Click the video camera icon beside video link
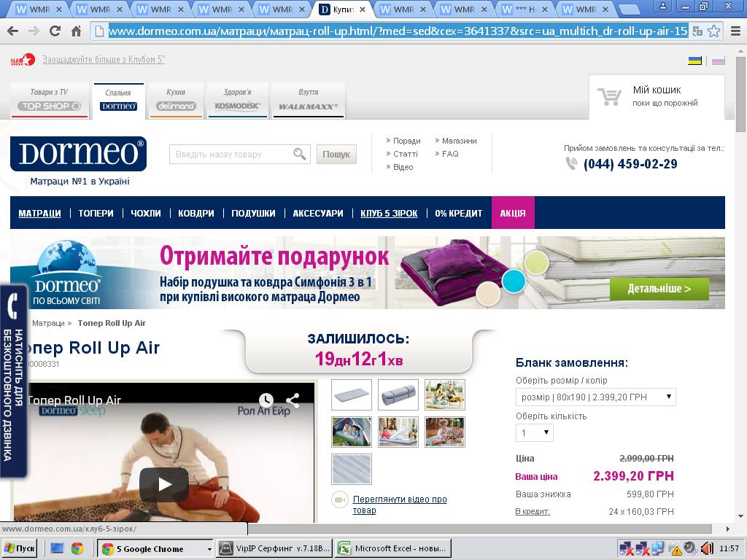 [x=340, y=500]
